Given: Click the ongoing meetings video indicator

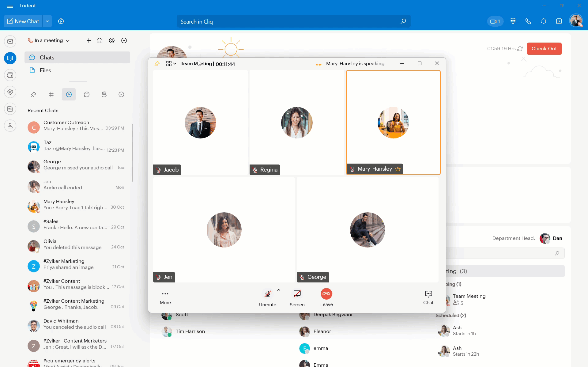Looking at the screenshot, I should [495, 21].
